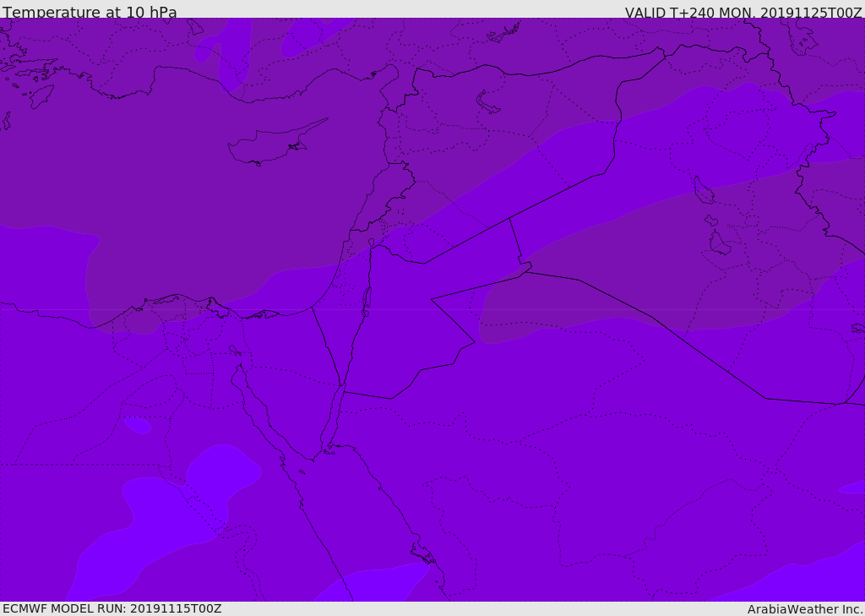Image resolution: width=865 pixels, height=616 pixels.
Task: Click the 'ArabiaWeather Inc.' credit text
Action: pos(806,609)
